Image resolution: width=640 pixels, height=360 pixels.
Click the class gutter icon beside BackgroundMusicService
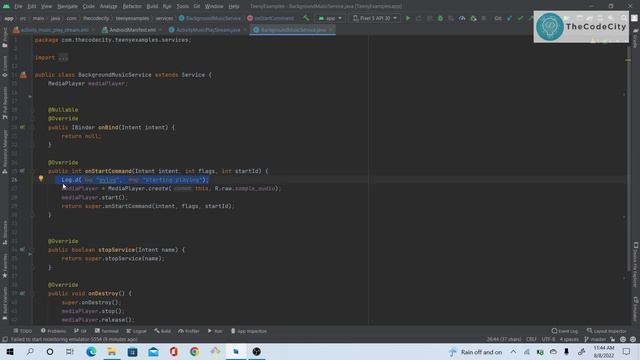(23, 75)
